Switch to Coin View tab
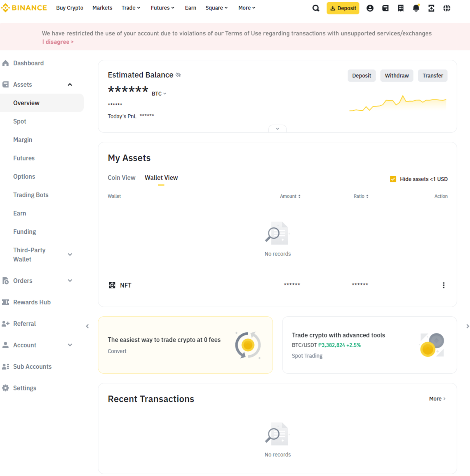The width and height of the screenshot is (470, 476). [121, 178]
